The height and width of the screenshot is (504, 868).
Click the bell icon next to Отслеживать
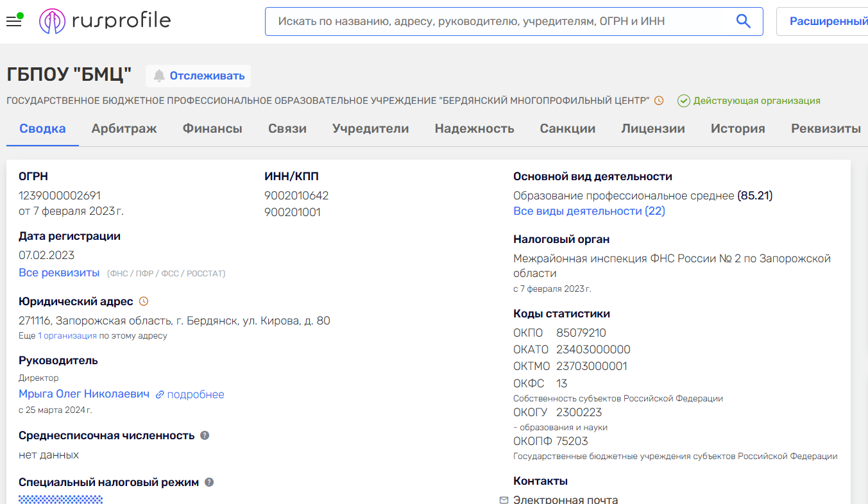[x=159, y=76]
